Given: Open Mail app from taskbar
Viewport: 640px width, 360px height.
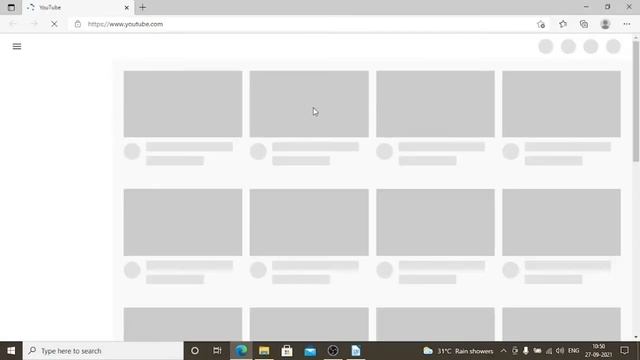Looking at the screenshot, I should pyautogui.click(x=310, y=351).
